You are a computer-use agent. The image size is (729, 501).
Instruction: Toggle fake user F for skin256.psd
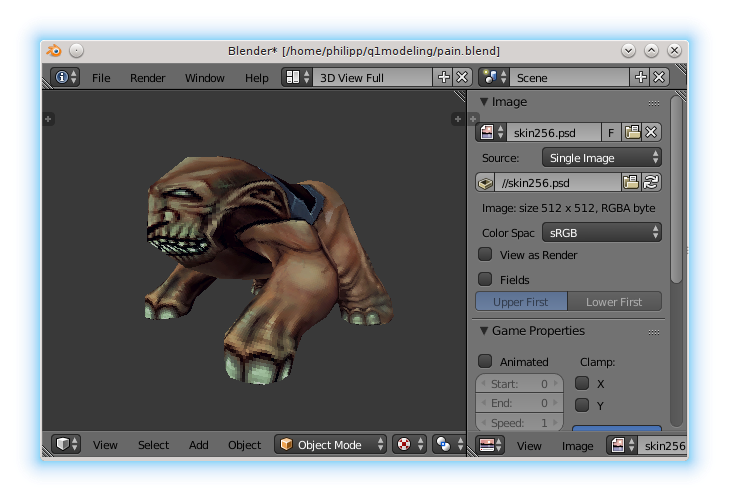[611, 132]
